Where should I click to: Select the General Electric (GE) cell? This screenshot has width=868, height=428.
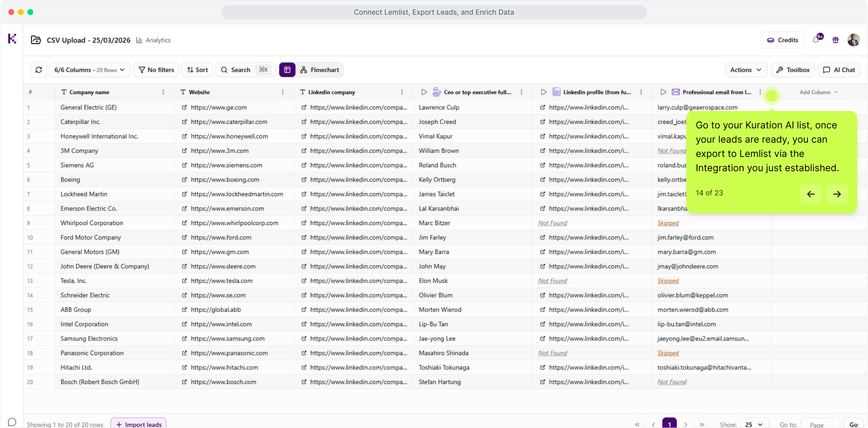(x=114, y=107)
